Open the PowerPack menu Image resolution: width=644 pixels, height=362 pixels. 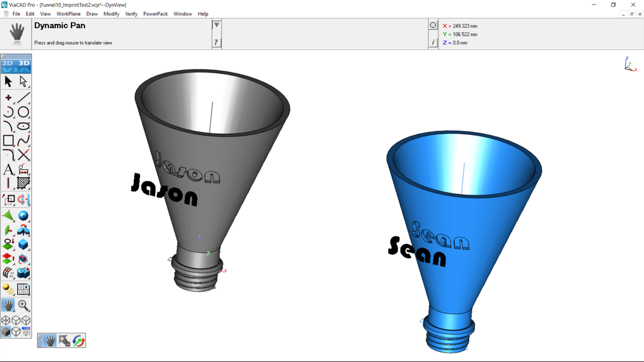click(x=155, y=13)
